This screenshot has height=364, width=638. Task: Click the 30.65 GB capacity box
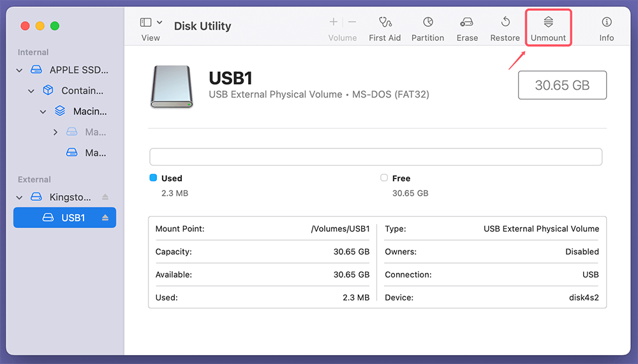click(x=561, y=85)
